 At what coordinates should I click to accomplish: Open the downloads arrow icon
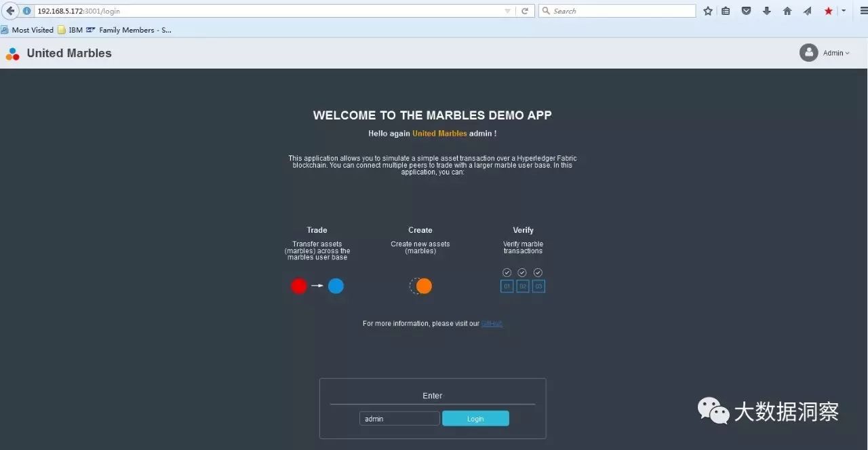click(767, 11)
